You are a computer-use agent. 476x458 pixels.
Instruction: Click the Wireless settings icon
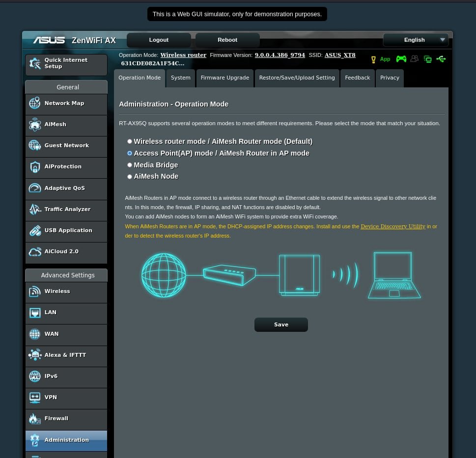pyautogui.click(x=34, y=291)
